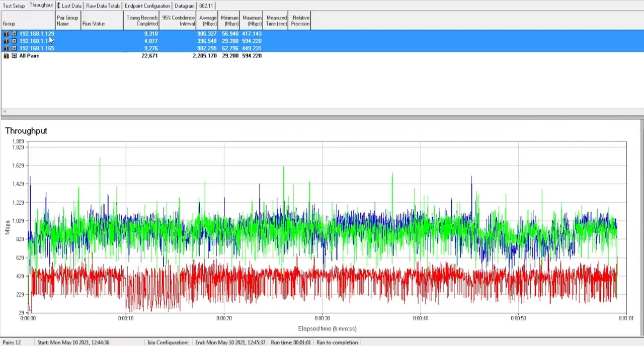Expand the second IP group row
Image resolution: width=644 pixels, height=346 pixels.
[14, 41]
